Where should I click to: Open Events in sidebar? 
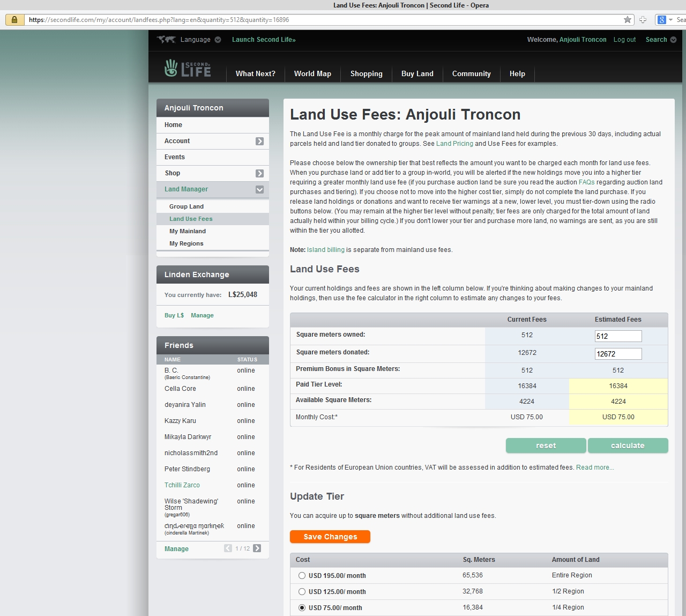click(213, 157)
